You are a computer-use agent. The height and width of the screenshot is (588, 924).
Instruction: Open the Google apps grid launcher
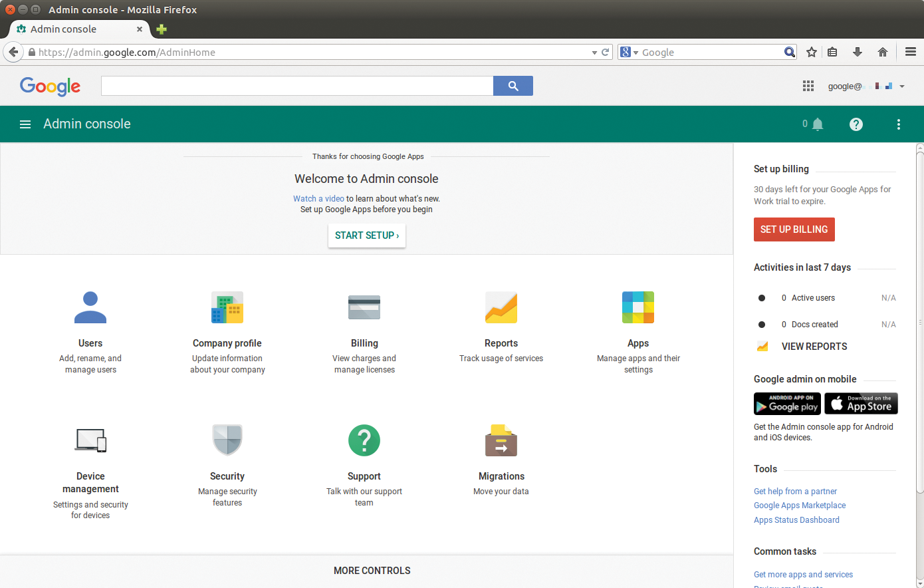[808, 86]
